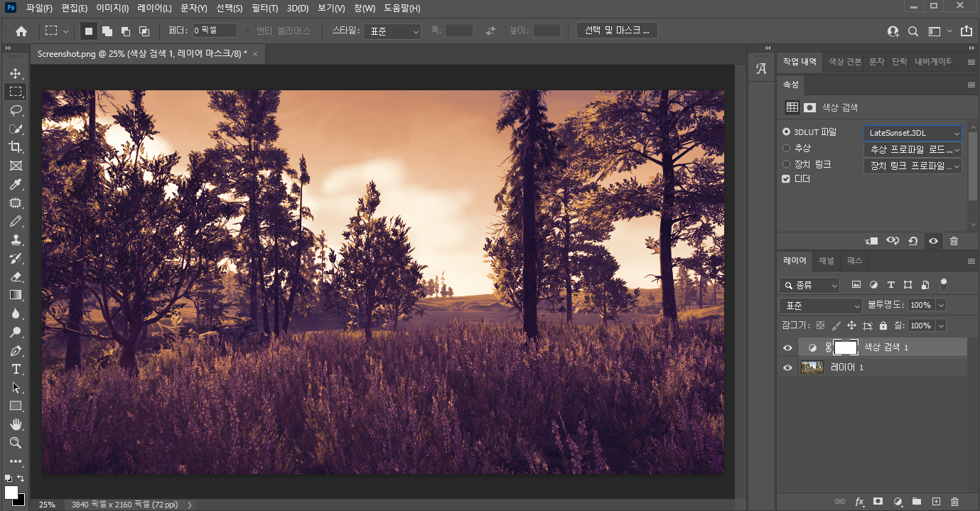Viewport: 980px width, 511px height.
Task: Select the Clone Stamp tool
Action: click(16, 240)
